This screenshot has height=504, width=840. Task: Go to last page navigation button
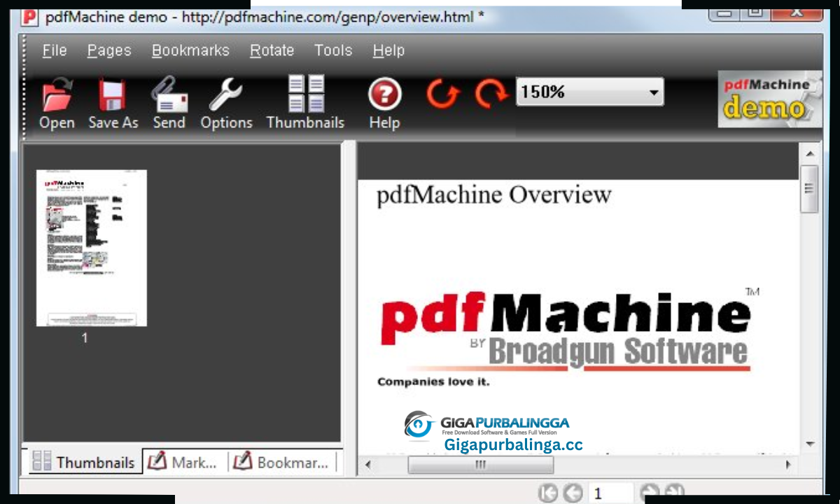pyautogui.click(x=674, y=493)
